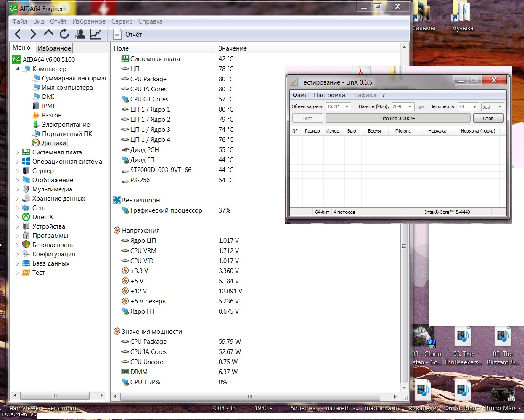Select Безопасность in the tree

pyautogui.click(x=53, y=245)
